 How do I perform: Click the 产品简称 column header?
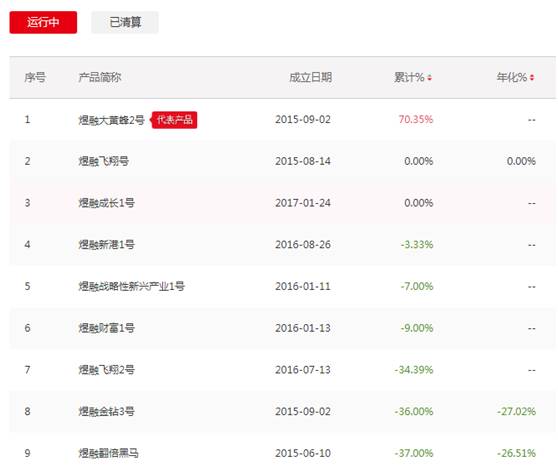click(100, 77)
